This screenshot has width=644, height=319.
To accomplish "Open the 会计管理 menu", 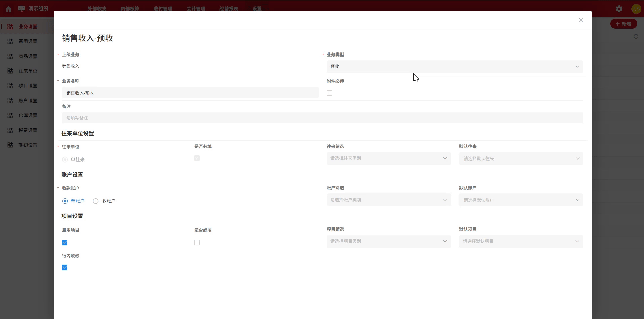I will pos(196,9).
